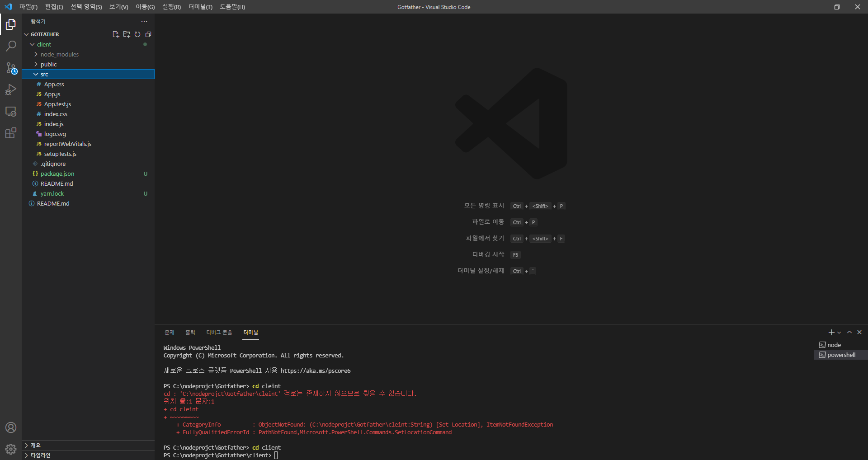The width and height of the screenshot is (868, 460).
Task: Open the 선택 영역(S) menu
Action: pyautogui.click(x=86, y=7)
